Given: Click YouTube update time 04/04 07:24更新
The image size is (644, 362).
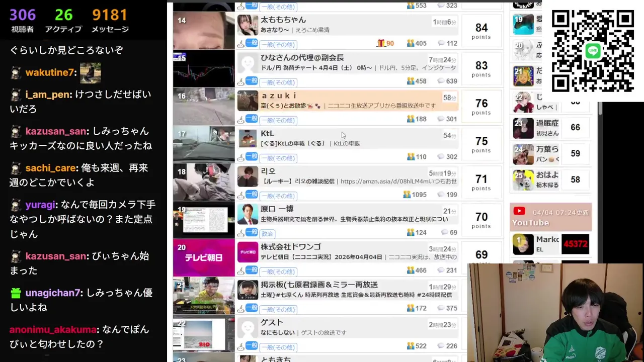Looking at the screenshot, I should (x=560, y=213).
